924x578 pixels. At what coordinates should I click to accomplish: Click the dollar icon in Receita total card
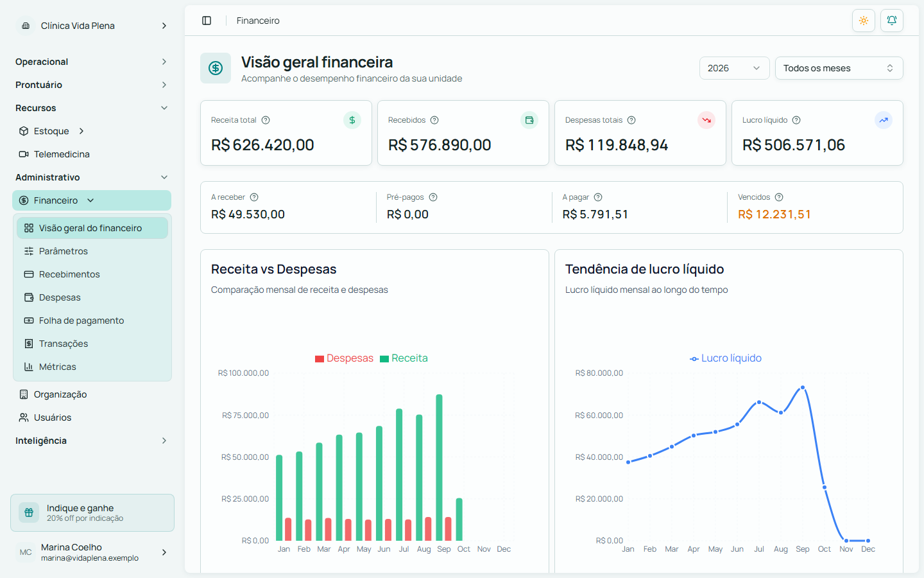pyautogui.click(x=352, y=120)
